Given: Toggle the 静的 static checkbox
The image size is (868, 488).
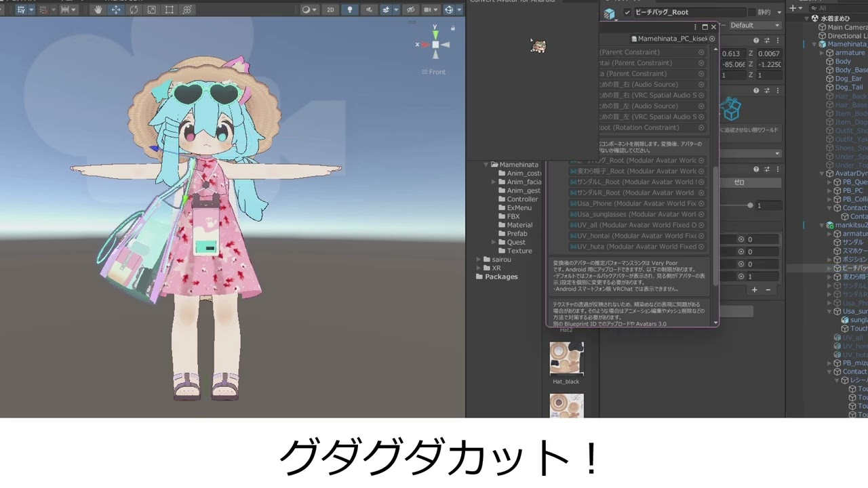Looking at the screenshot, I should 752,12.
